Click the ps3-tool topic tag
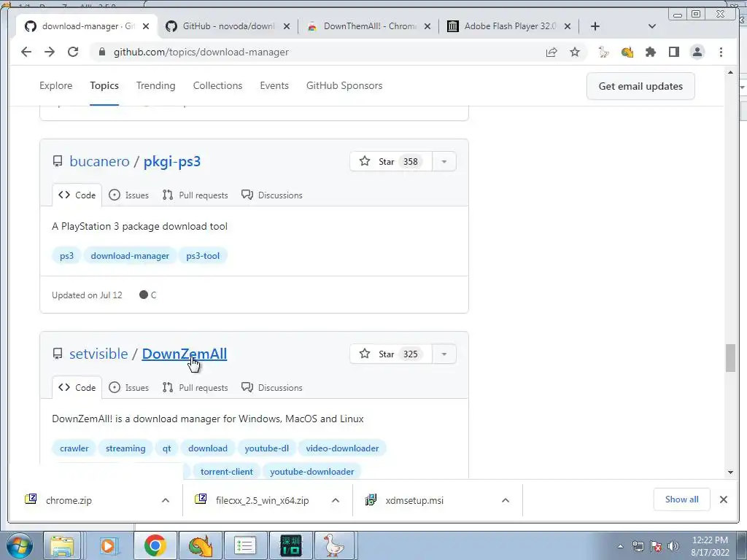The image size is (747, 560). 203,256
